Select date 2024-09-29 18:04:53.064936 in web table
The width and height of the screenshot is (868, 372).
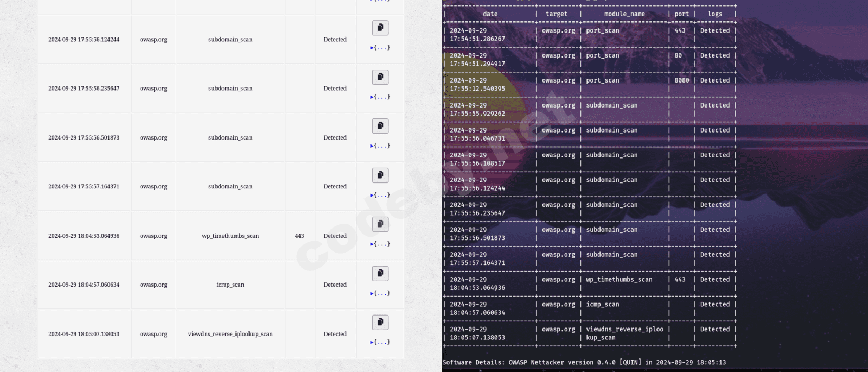point(84,236)
